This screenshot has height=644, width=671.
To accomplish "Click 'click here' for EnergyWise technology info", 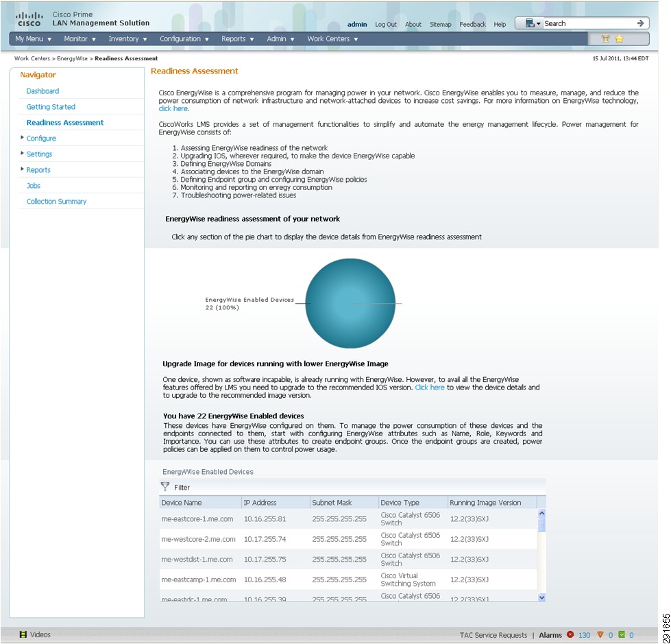I will [173, 109].
